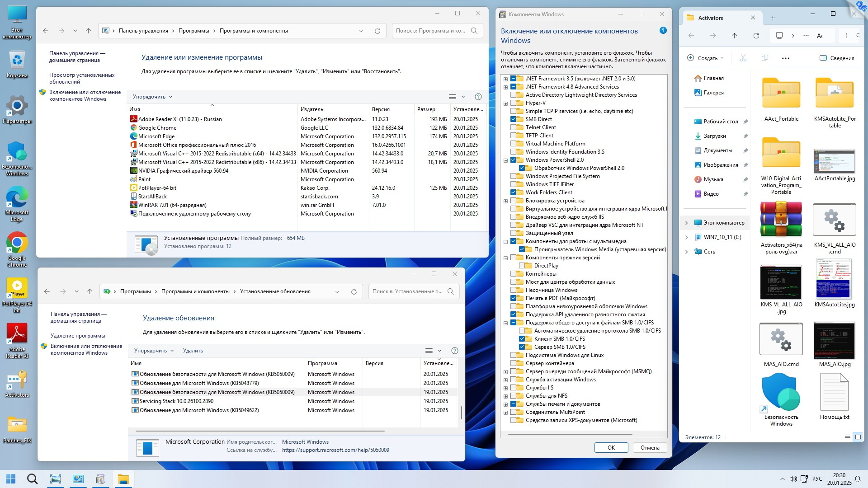Expand Hyper-V component tree node
868x488 pixels.
(506, 103)
